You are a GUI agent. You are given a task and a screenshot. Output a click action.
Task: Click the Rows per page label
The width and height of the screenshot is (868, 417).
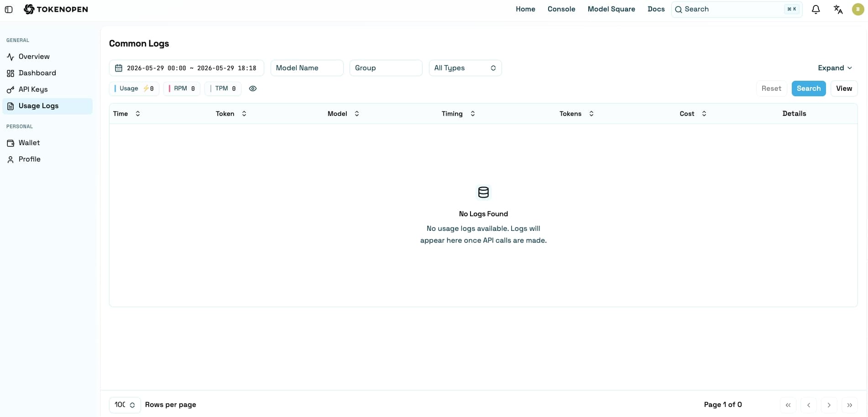point(171,405)
